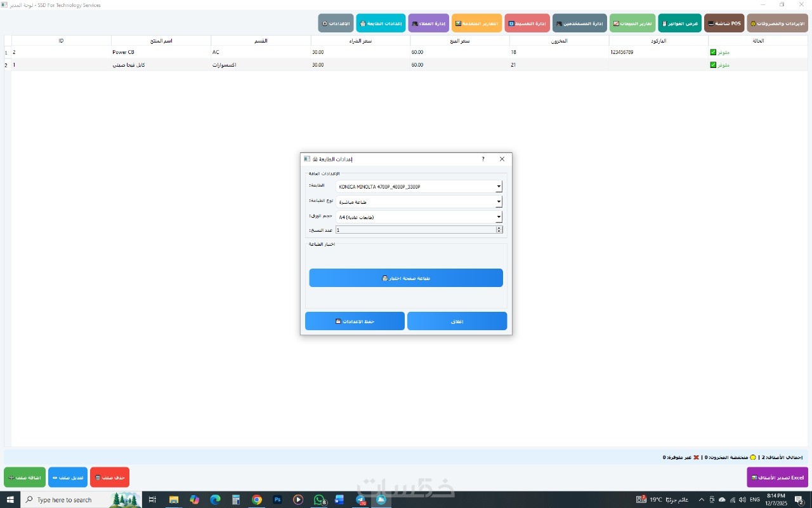Open the paper size dropdown showing A4
Screen dimensions: 812x508
tap(419, 217)
